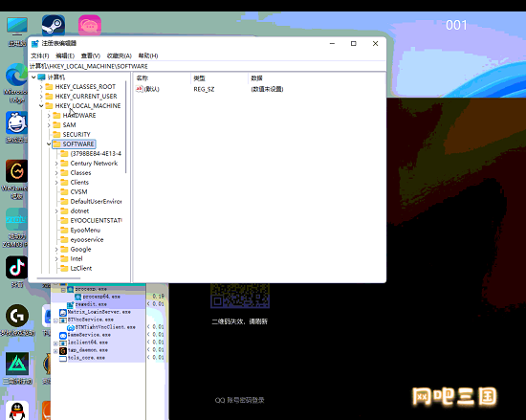Viewport: 526px width, 420px height.
Task: Select the eyooservice registry key
Action: 87,240
